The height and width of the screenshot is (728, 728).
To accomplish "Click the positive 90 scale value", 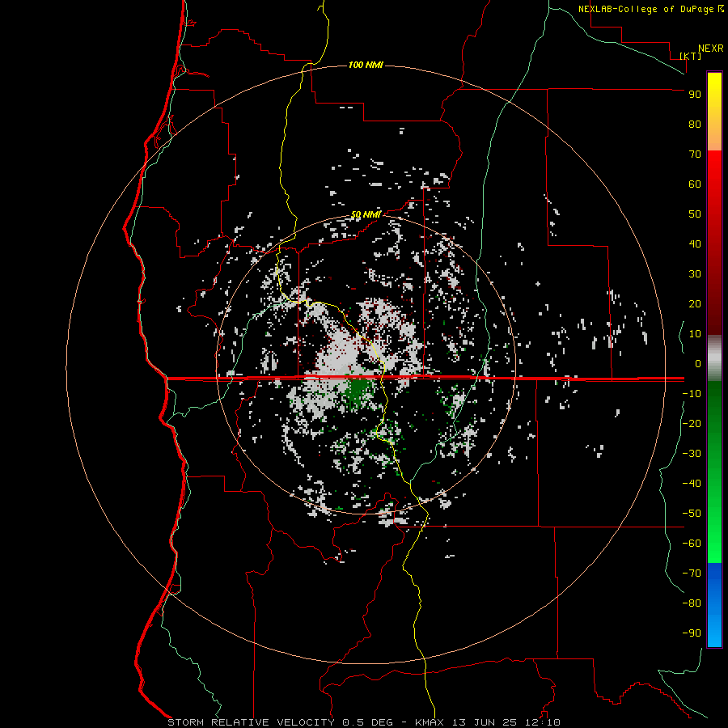I will pos(695,95).
